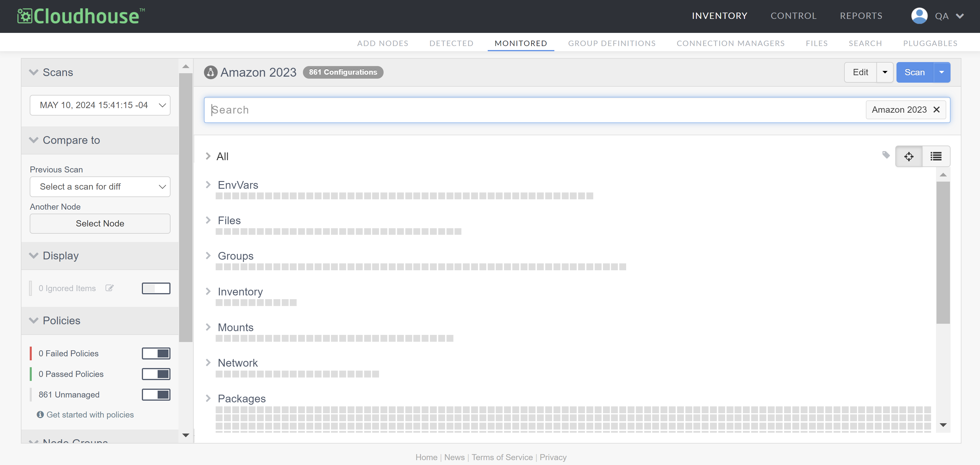Edit the Ignored Items list
Screen dimensions: 980x465
[110, 288]
